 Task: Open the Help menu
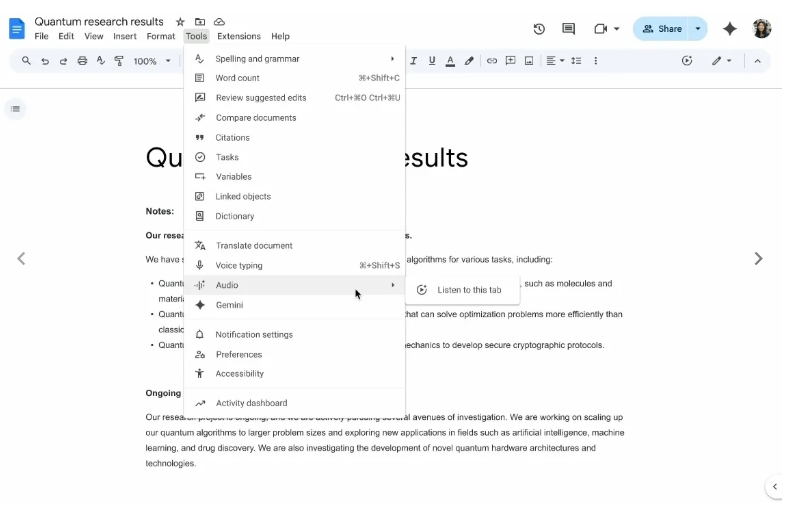280,36
